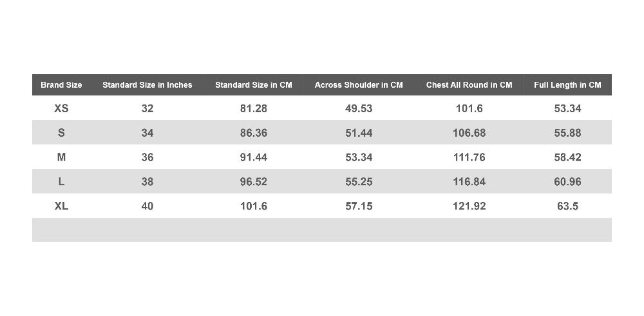Viewport: 644px width, 316px height.
Task: Click the 86.36 standard size CM value
Action: 253,132
